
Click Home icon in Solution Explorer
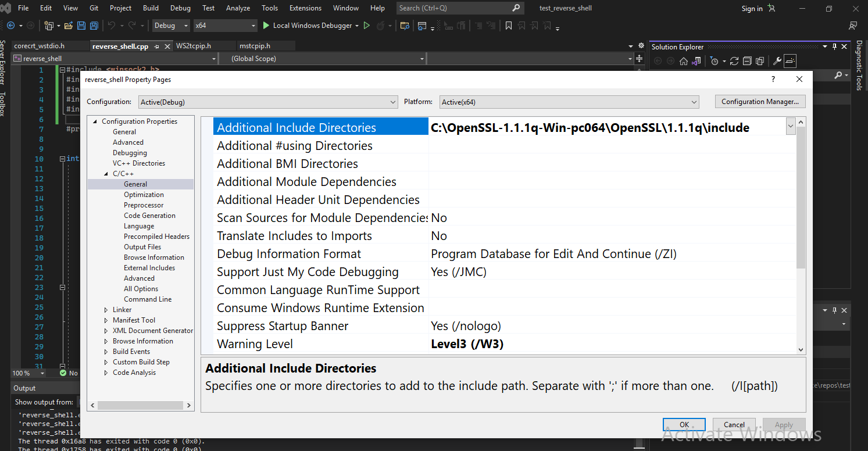[x=684, y=61]
